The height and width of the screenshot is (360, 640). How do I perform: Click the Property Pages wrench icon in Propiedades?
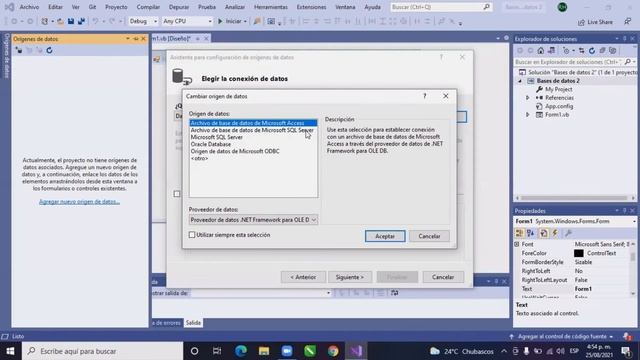[568, 233]
